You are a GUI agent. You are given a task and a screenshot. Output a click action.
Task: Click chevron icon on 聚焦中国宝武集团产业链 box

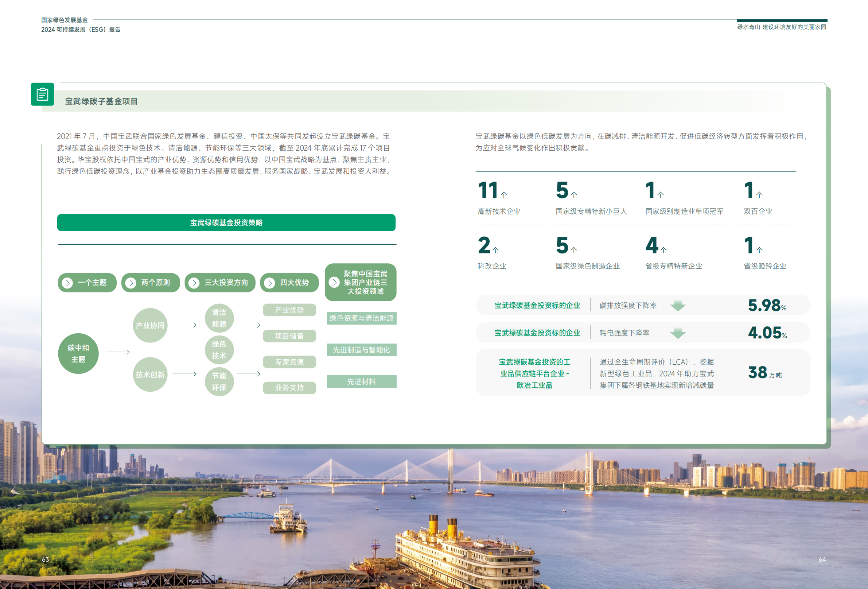[335, 282]
